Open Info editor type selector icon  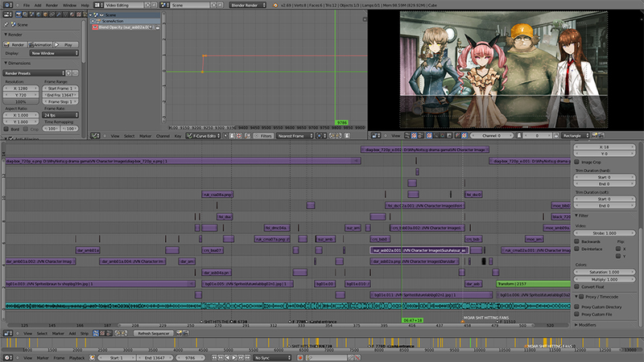point(6,5)
